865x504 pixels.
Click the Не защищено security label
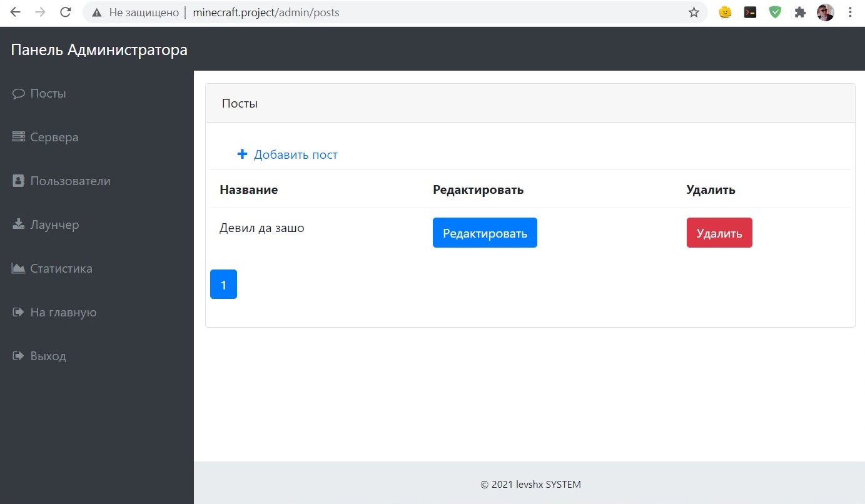click(144, 12)
